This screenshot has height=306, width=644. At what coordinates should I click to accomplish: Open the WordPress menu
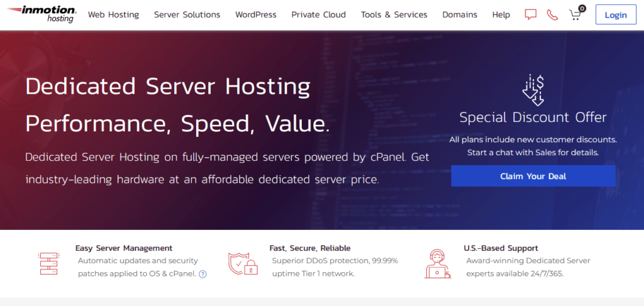pyautogui.click(x=256, y=15)
